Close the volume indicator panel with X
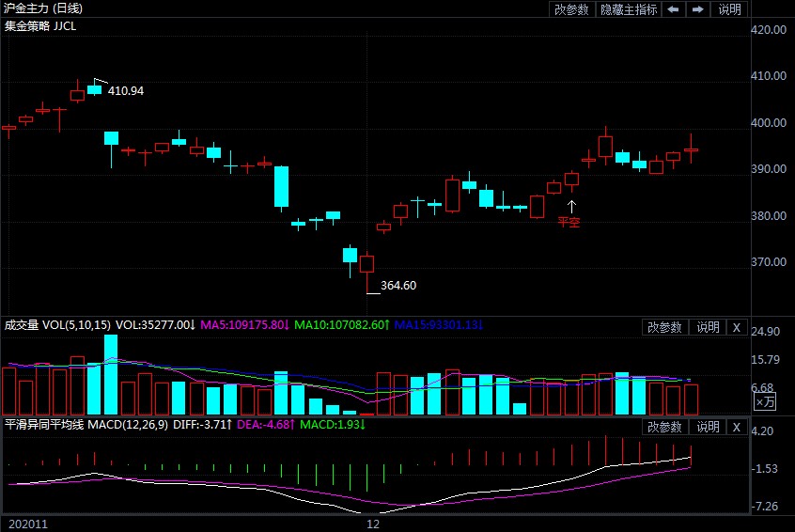Viewport: 795px width, 532px height. click(737, 328)
